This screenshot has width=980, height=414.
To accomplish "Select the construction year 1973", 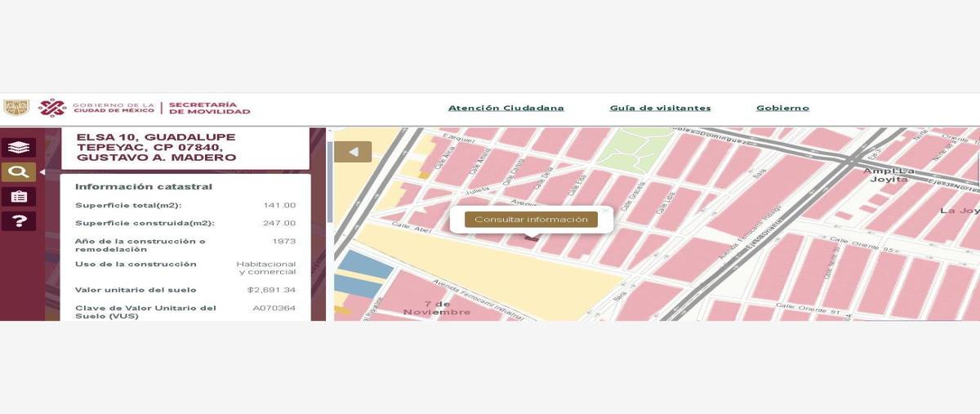I will (x=284, y=242).
